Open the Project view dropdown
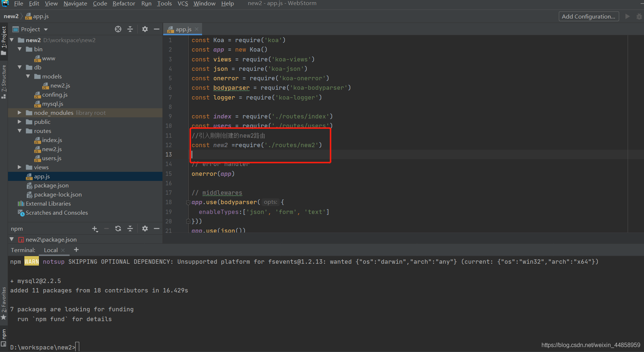 pyautogui.click(x=46, y=29)
